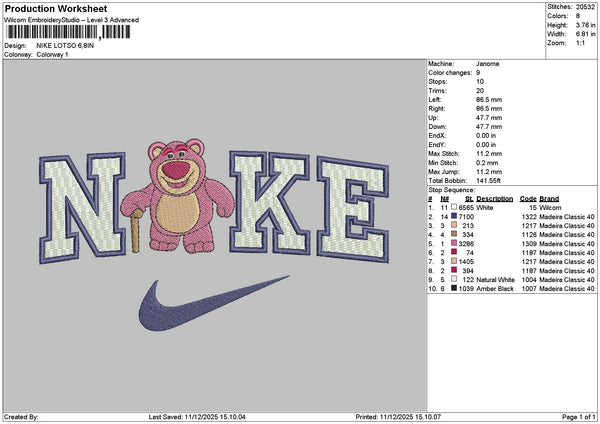Click the design name NIKE LOTSO 6,8IN
This screenshot has height=424, width=600.
(65, 46)
